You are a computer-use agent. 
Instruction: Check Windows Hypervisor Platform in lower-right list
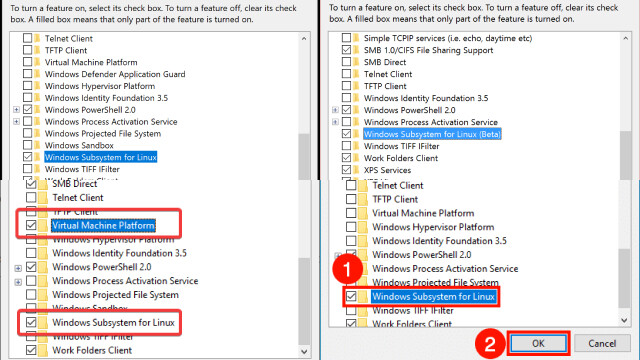[351, 227]
